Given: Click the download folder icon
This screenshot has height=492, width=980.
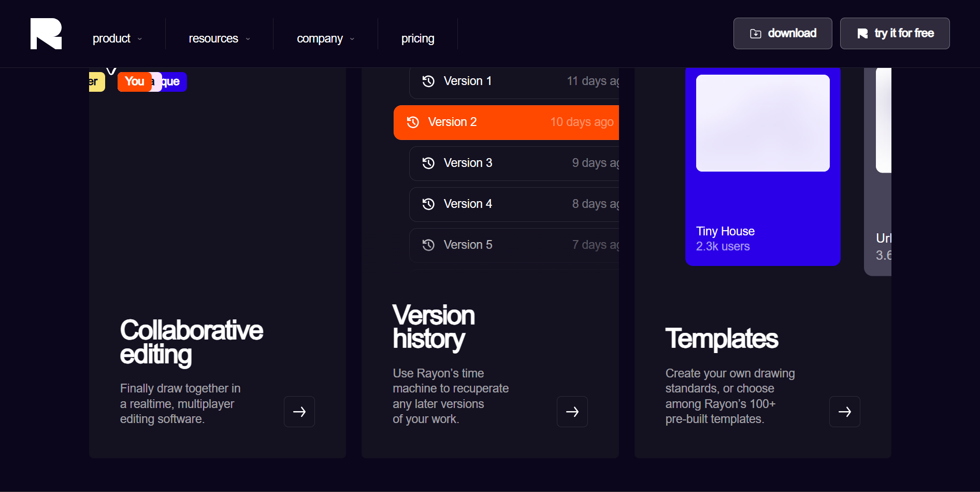Looking at the screenshot, I should click(x=756, y=34).
